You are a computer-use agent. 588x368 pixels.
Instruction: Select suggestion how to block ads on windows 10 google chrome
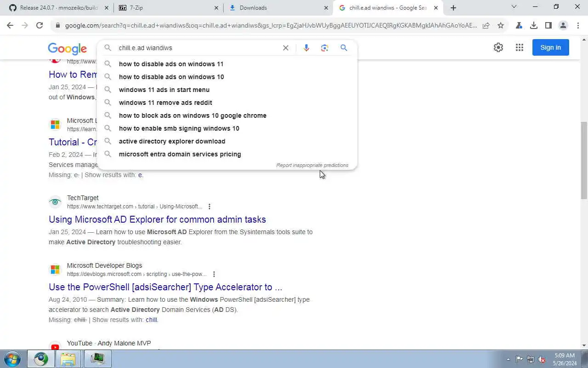pos(227,115)
